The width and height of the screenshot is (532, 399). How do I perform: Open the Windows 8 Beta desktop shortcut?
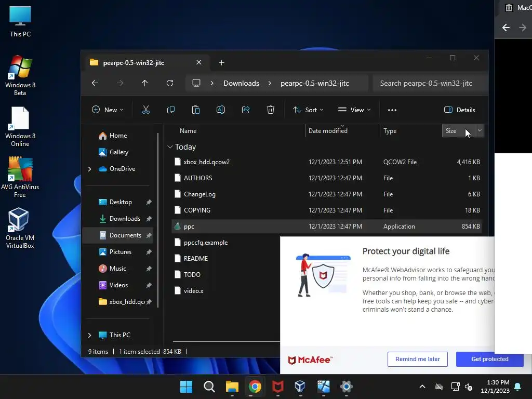[x=20, y=76]
